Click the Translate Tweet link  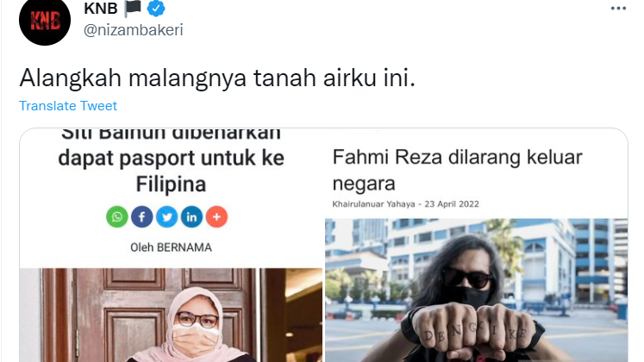pos(68,106)
